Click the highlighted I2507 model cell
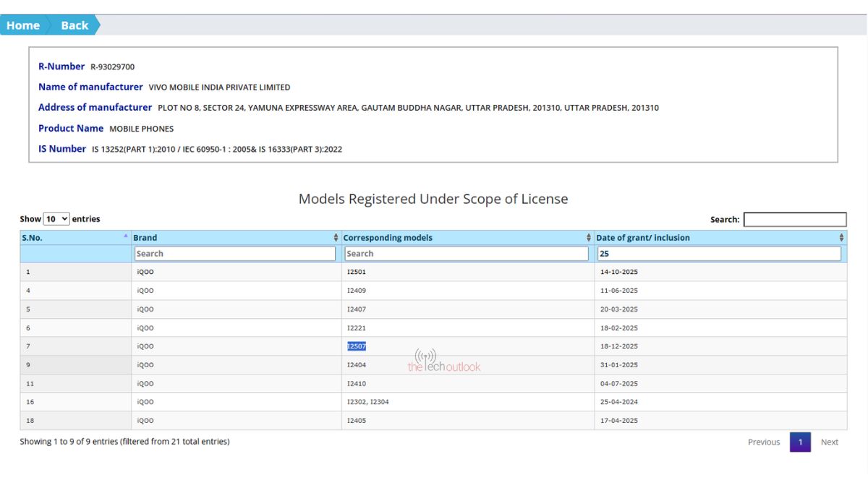Image resolution: width=868 pixels, height=488 pixels. coord(357,346)
